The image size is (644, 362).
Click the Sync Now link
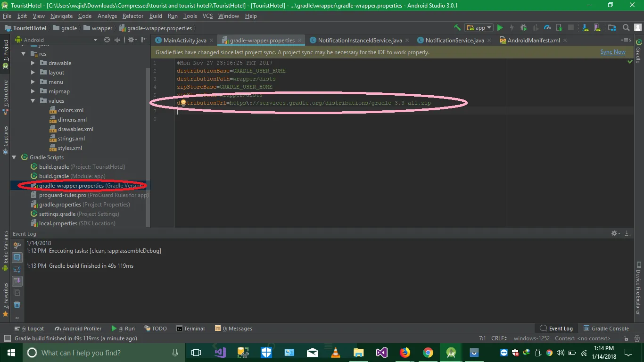pos(613,52)
